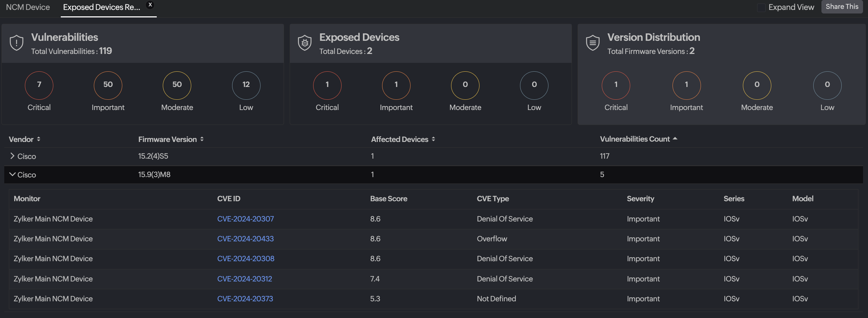Enable the Expand View checkbox
Image resolution: width=868 pixels, height=318 pixels.
click(761, 7)
